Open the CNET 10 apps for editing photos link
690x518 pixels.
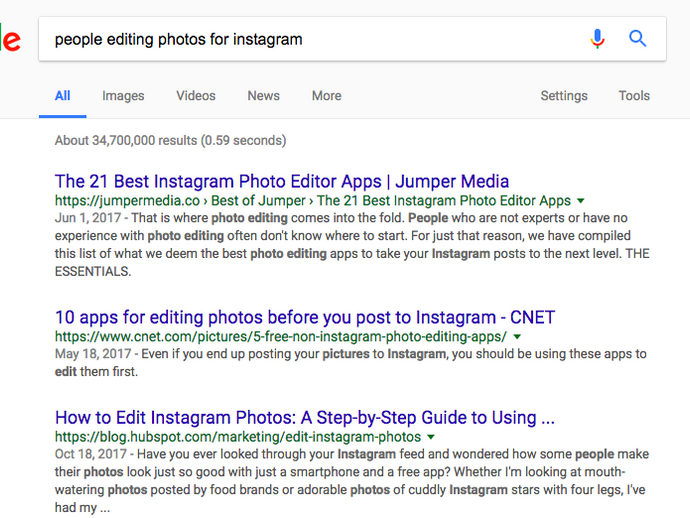tap(305, 318)
